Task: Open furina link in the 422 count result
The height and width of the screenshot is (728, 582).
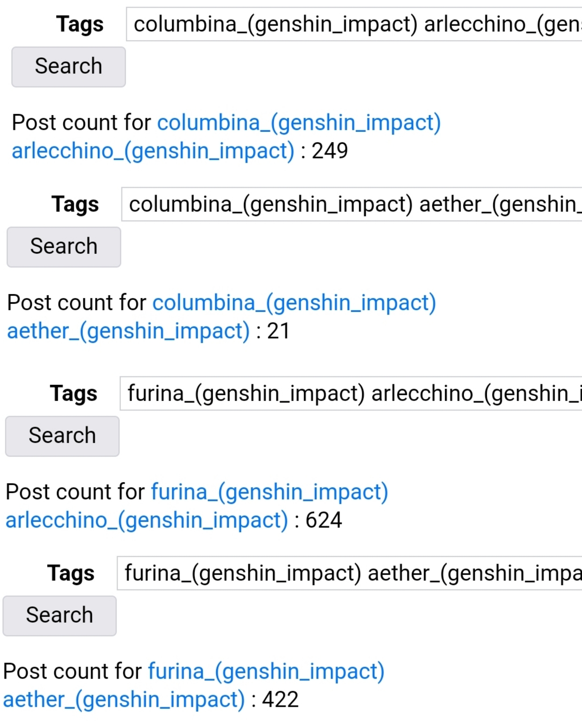Action: coord(266,671)
